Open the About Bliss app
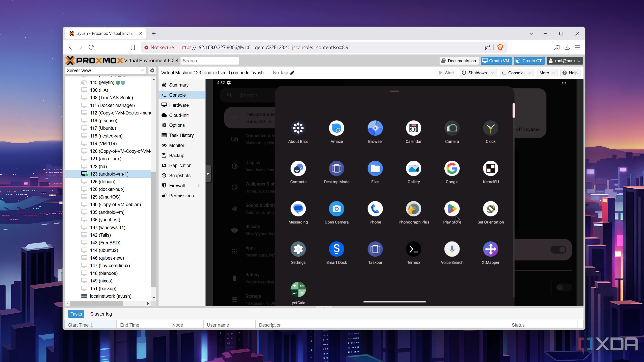Image resolution: width=644 pixels, height=362 pixels. 298,128
